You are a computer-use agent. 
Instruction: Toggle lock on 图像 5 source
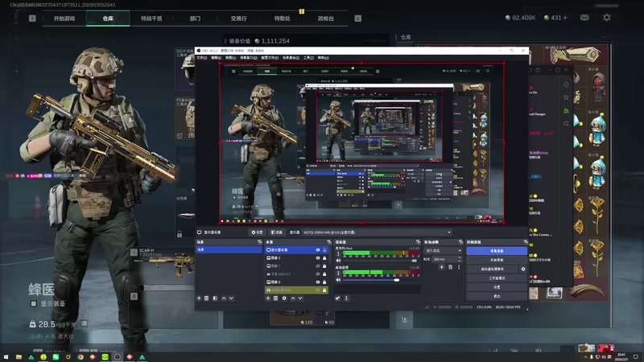pos(324,257)
